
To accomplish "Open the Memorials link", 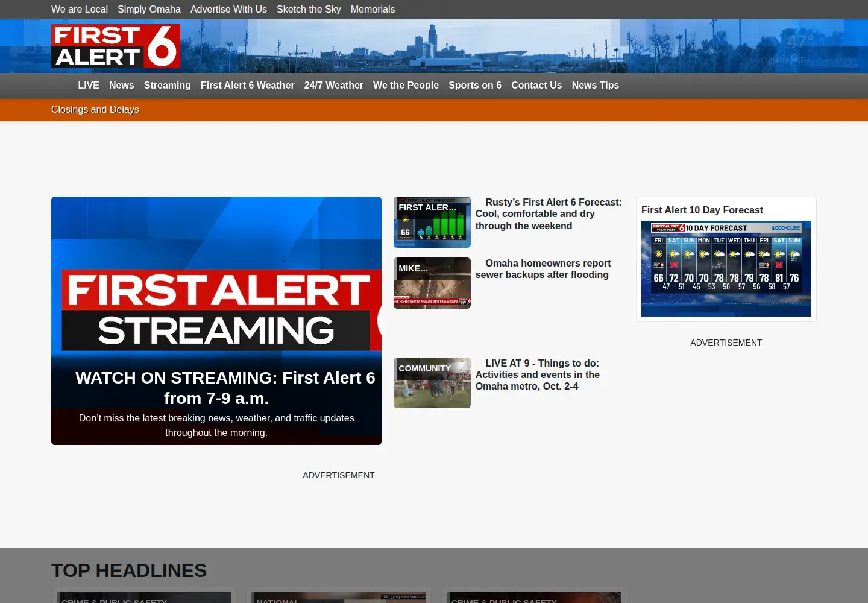I will point(373,10).
